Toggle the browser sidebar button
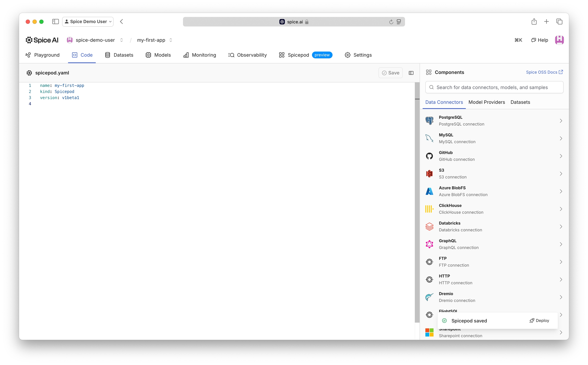 click(x=55, y=22)
